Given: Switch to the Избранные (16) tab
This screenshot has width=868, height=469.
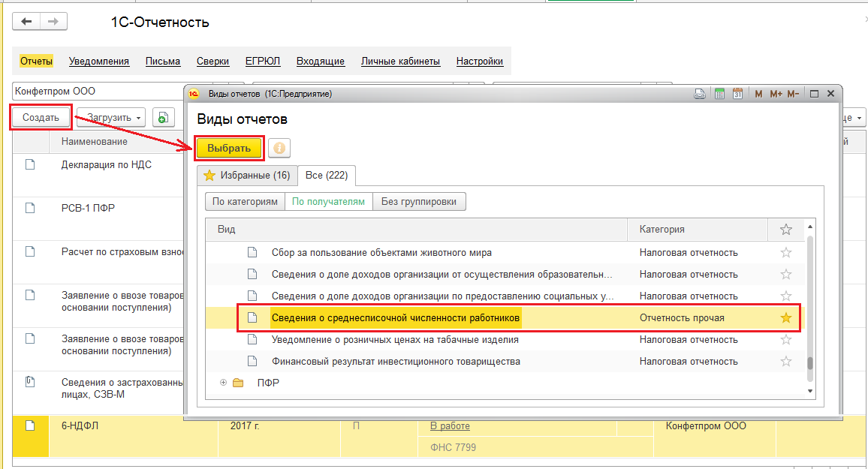Looking at the screenshot, I should (246, 175).
